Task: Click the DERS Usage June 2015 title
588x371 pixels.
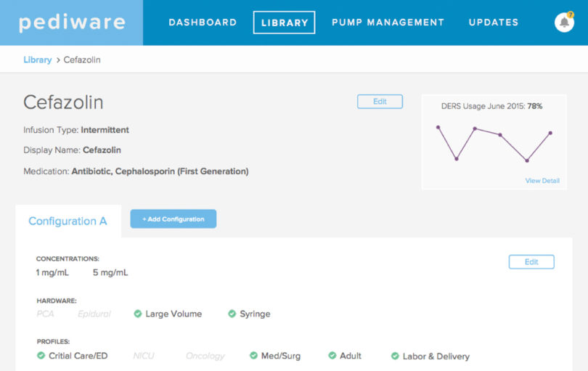Action: coord(491,106)
